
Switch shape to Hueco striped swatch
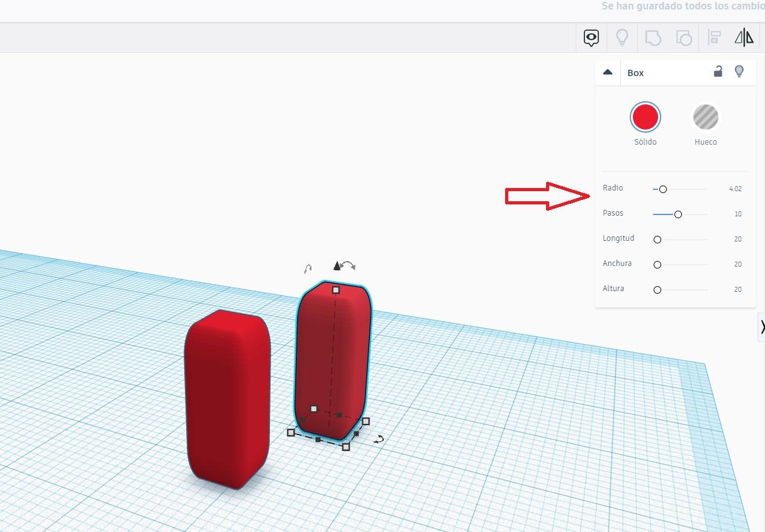click(x=705, y=117)
